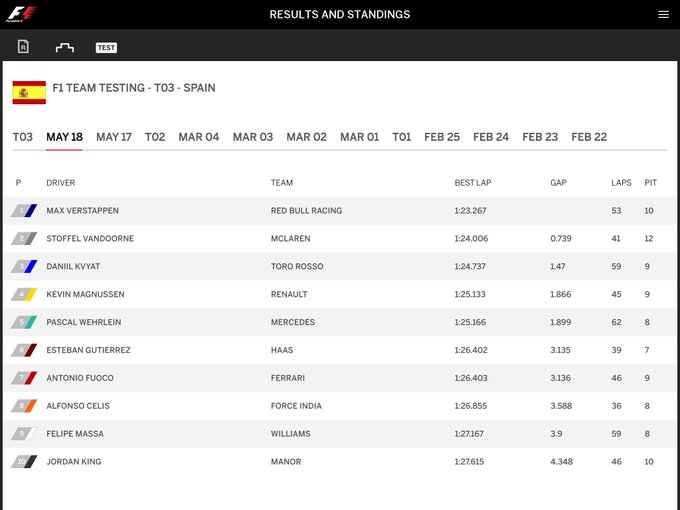Select the TEST results icon

coord(106,47)
